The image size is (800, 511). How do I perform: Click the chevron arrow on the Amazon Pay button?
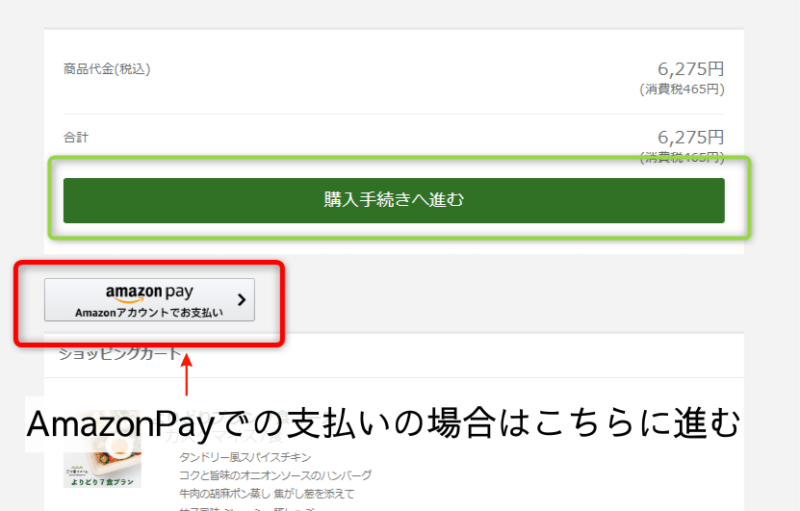[242, 300]
